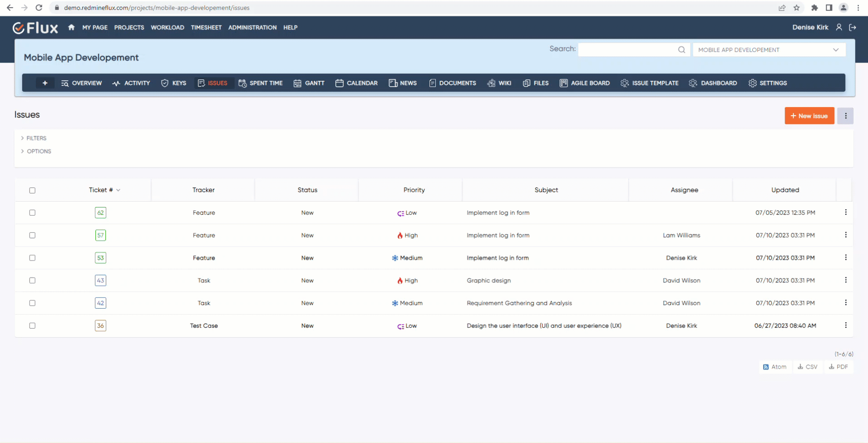
Task: Click the New issue button
Action: click(x=809, y=116)
